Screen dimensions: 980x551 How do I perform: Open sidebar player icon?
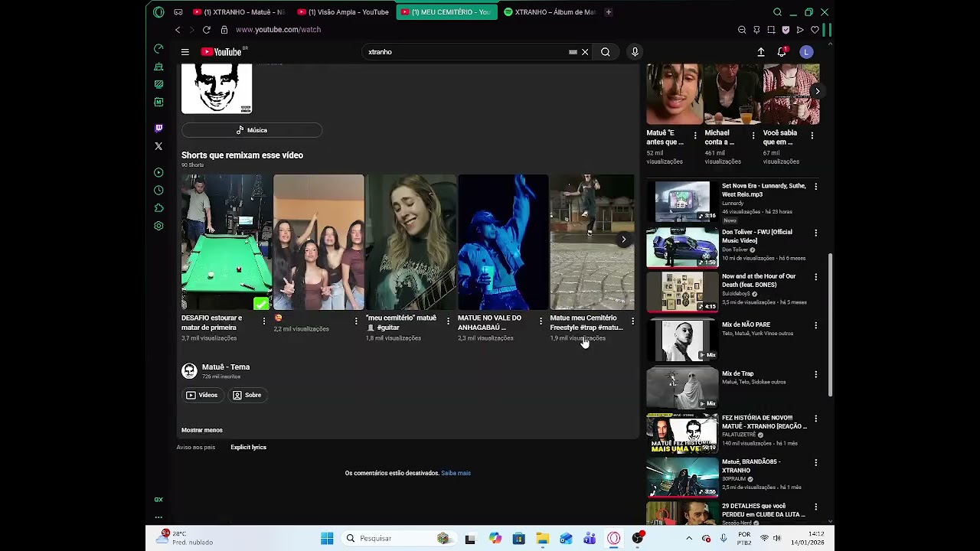click(158, 172)
